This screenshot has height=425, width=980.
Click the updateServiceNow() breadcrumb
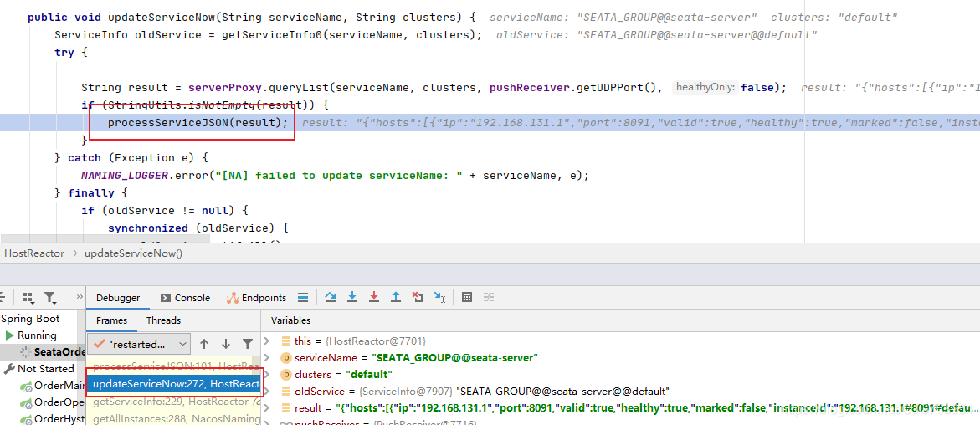pos(133,253)
